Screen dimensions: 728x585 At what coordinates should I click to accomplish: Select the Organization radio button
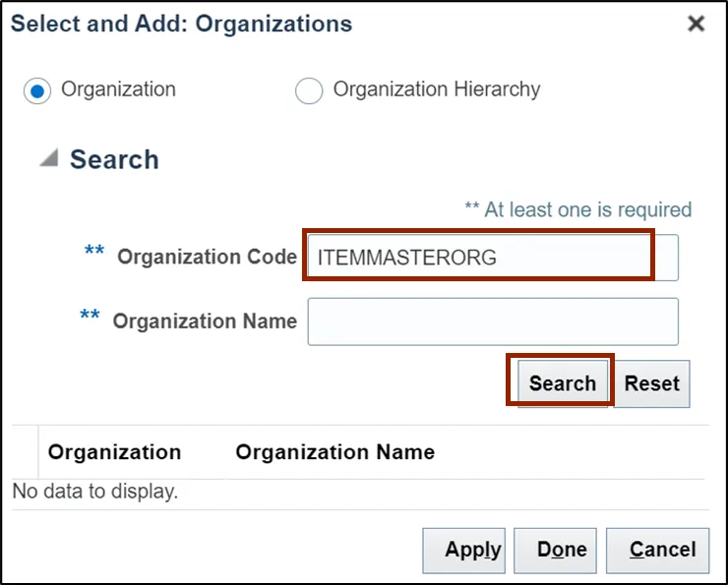pyautogui.click(x=37, y=90)
